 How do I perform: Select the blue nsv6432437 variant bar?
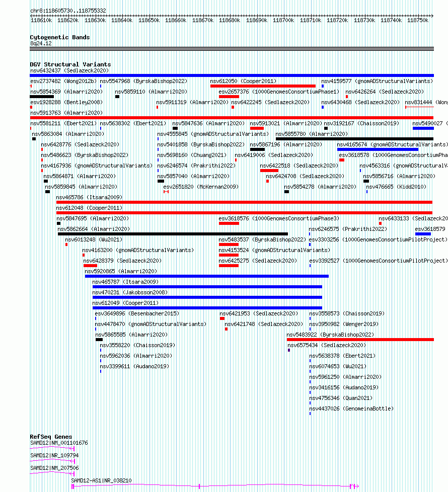(232, 75)
